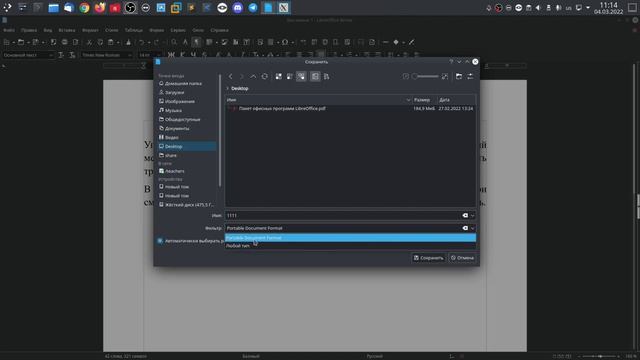Toggle automatic file extension checkbox

tap(160, 241)
